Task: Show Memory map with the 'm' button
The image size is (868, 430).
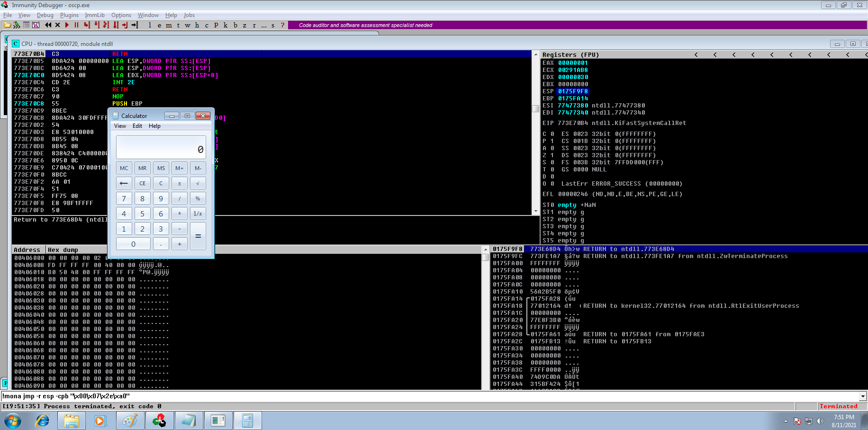Action: coord(169,25)
